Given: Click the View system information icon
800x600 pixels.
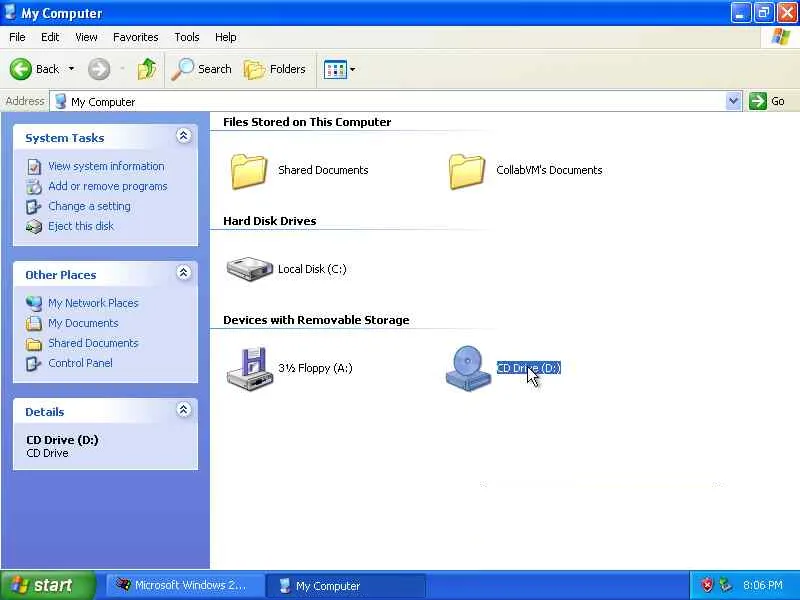Looking at the screenshot, I should point(34,167).
